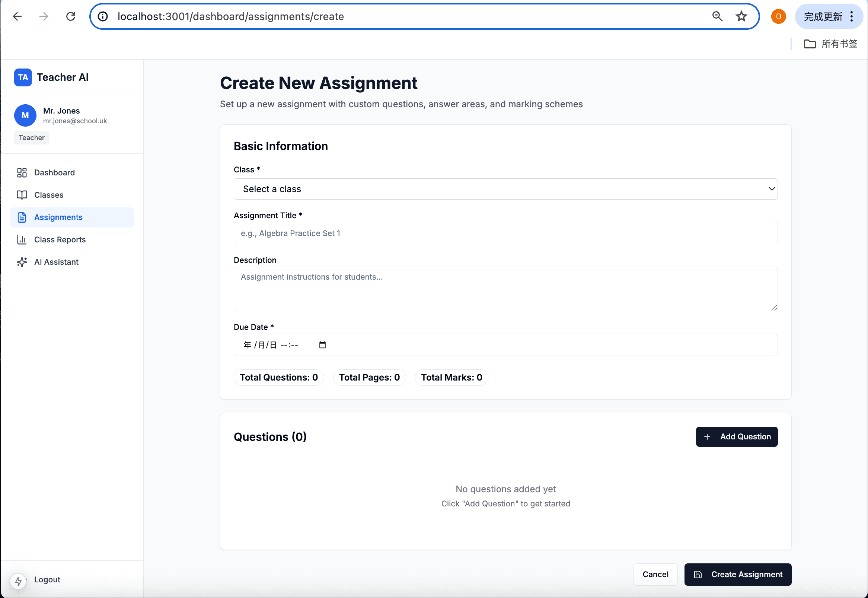Bookmark this page with the star icon

741,16
